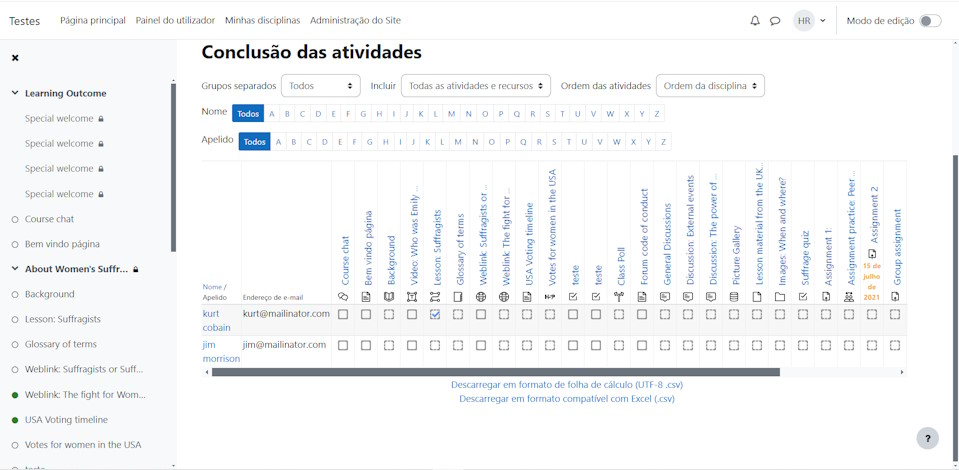Viewport: 959px width, 470px height.
Task: Click the Suffrage quiz icon in header
Action: 803,297
